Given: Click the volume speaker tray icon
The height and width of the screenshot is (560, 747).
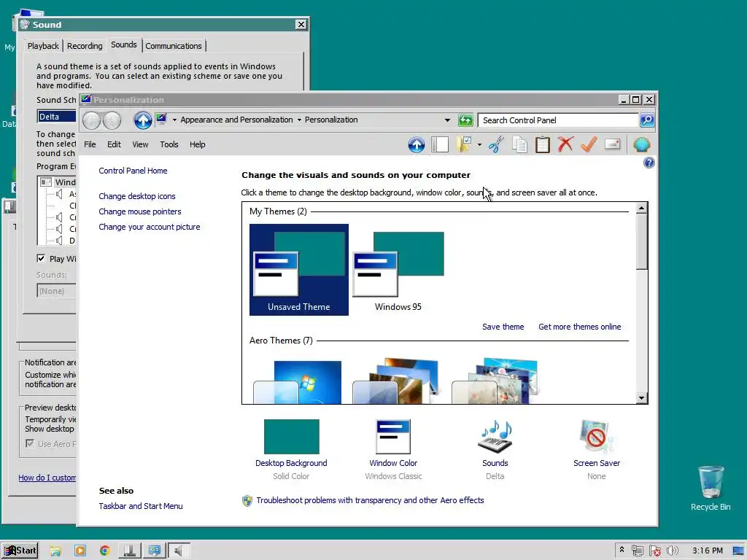Looking at the screenshot, I should coord(672,551).
